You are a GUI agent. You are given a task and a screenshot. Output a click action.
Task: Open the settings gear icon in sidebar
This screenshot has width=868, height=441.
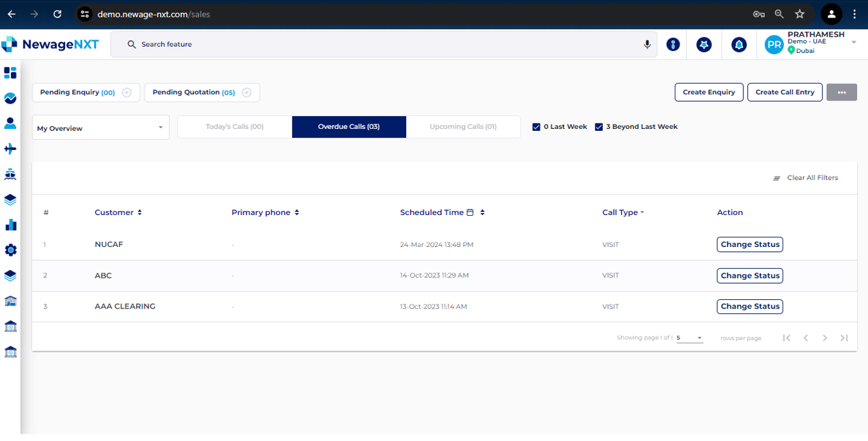(x=10, y=250)
